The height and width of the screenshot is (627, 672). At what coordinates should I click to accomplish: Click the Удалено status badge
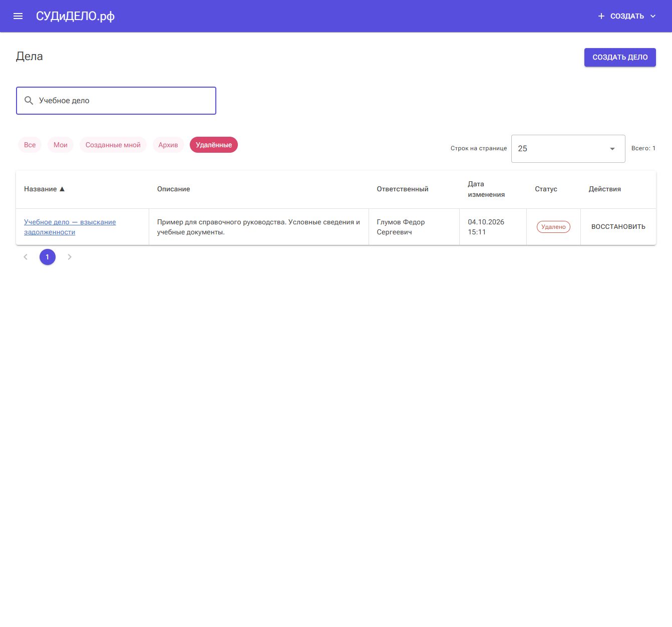(553, 227)
